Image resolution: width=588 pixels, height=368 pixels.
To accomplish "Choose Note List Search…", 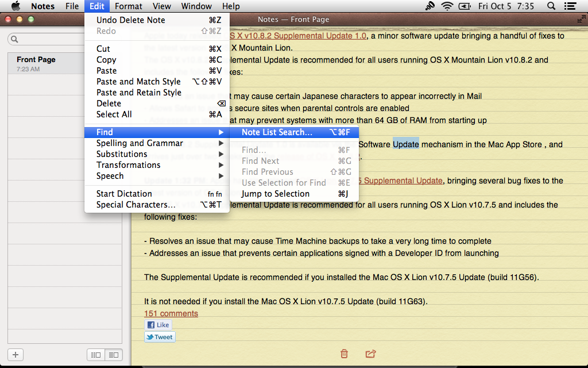I will click(x=295, y=132).
